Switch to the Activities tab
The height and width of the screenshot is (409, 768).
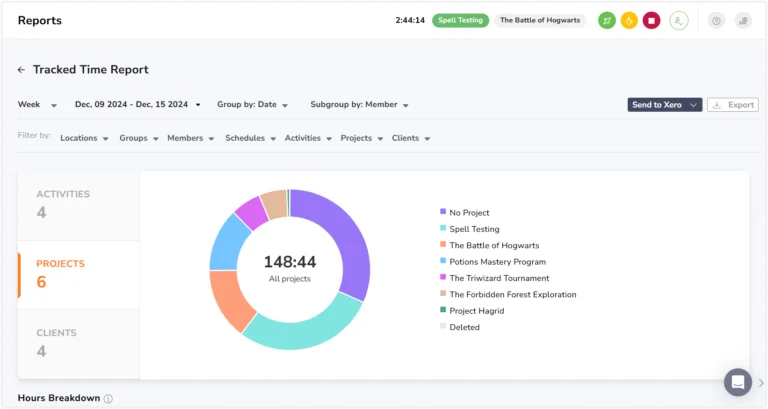(78, 206)
